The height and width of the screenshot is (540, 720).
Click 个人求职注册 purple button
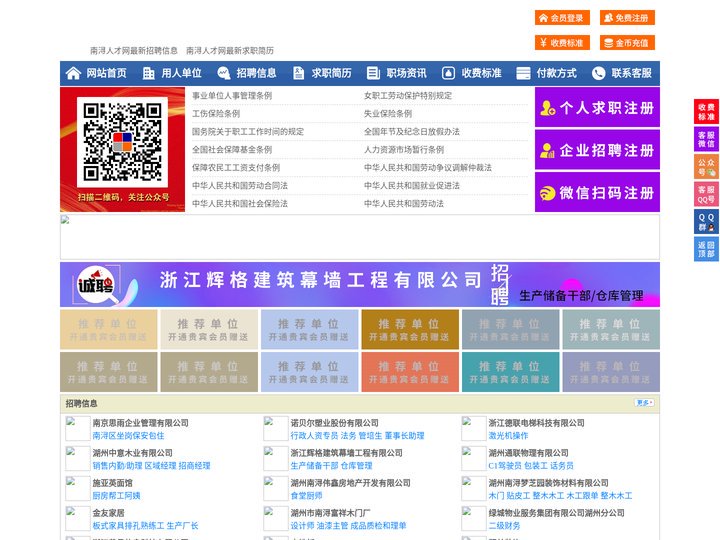point(597,107)
